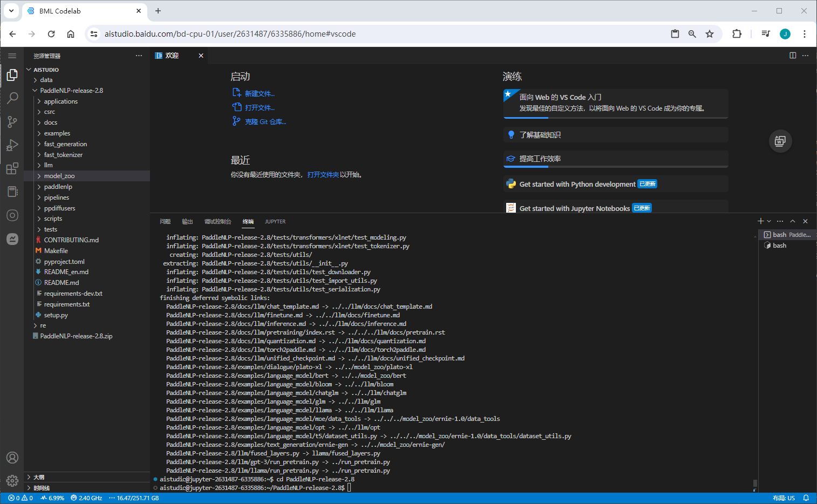
Task: Click 新建文件 new file link
Action: point(260,94)
